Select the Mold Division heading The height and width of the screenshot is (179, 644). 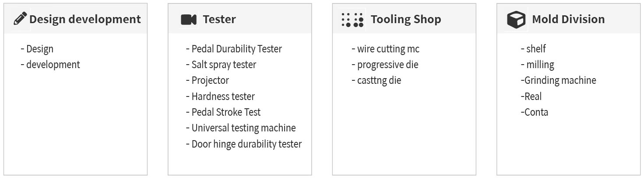[568, 19]
